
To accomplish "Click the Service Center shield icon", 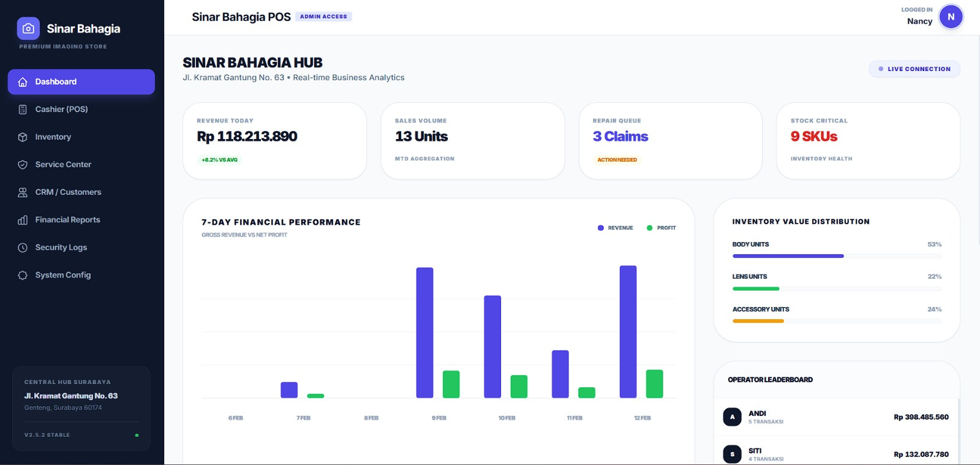I will point(23,165).
